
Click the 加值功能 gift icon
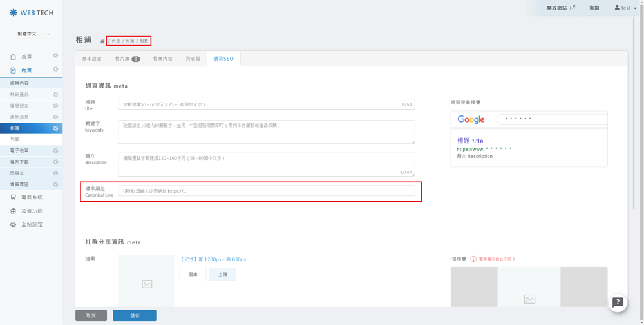(x=13, y=211)
